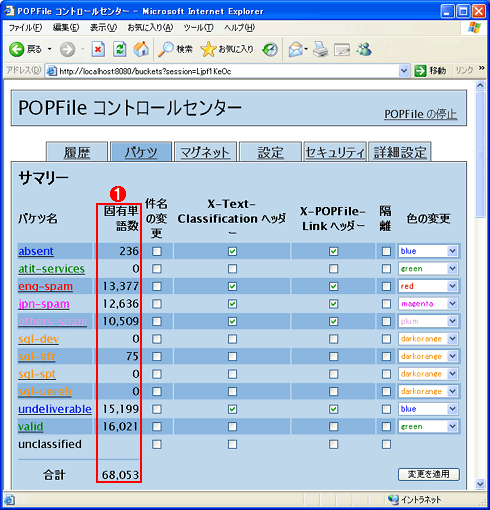Viewport: 490px width, 510px height.
Task: Open the eng-spam bucket link
Action: point(45,286)
